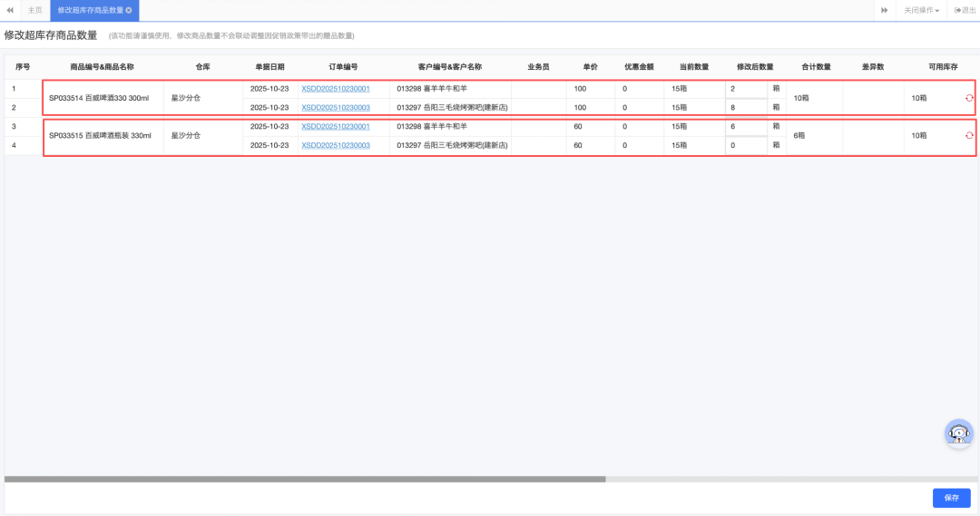980x516 pixels.
Task: Click the 修改后数量 column header
Action: (x=755, y=67)
